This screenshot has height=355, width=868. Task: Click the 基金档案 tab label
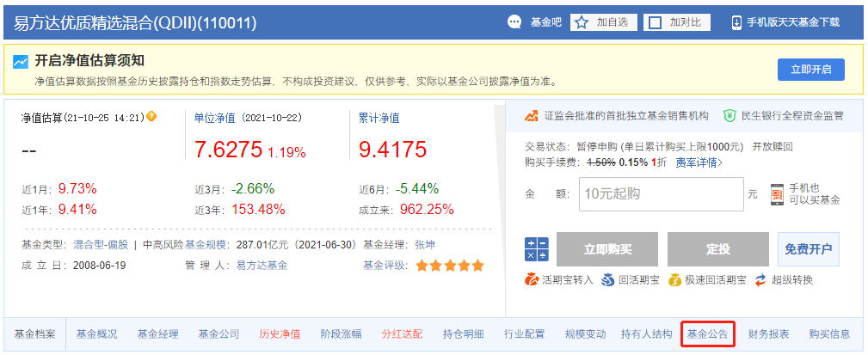[x=35, y=334]
